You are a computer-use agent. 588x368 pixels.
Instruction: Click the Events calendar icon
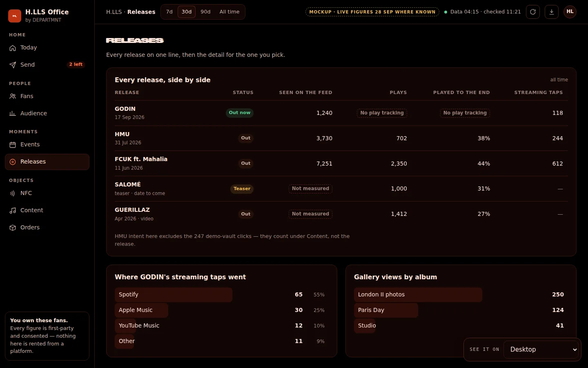[13, 145]
